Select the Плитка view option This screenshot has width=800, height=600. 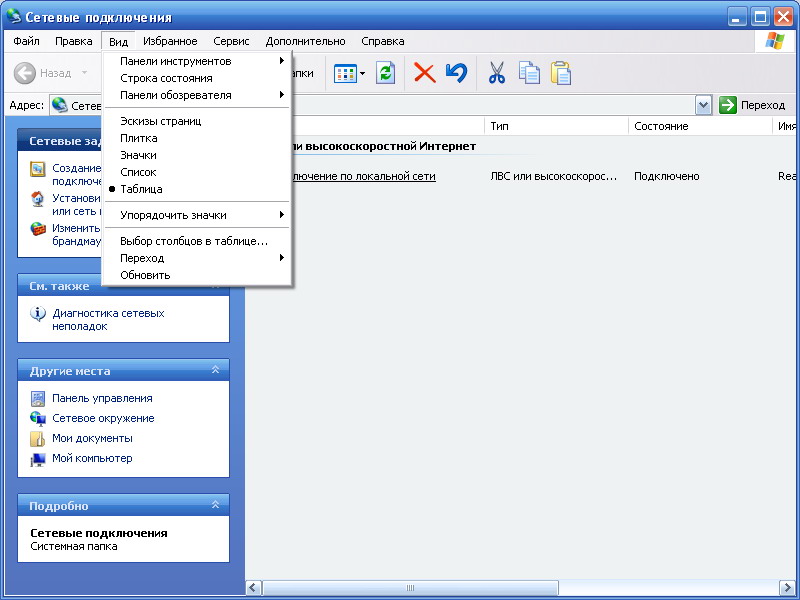coord(139,138)
